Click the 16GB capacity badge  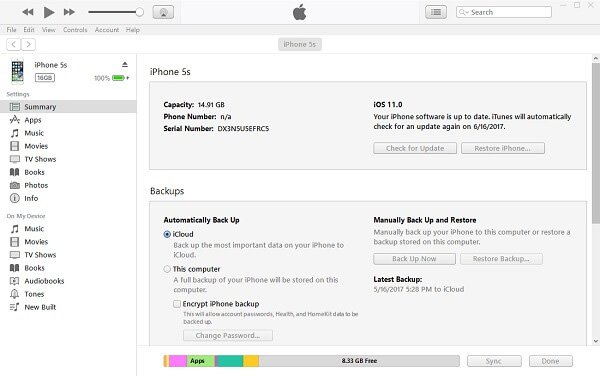45,78
